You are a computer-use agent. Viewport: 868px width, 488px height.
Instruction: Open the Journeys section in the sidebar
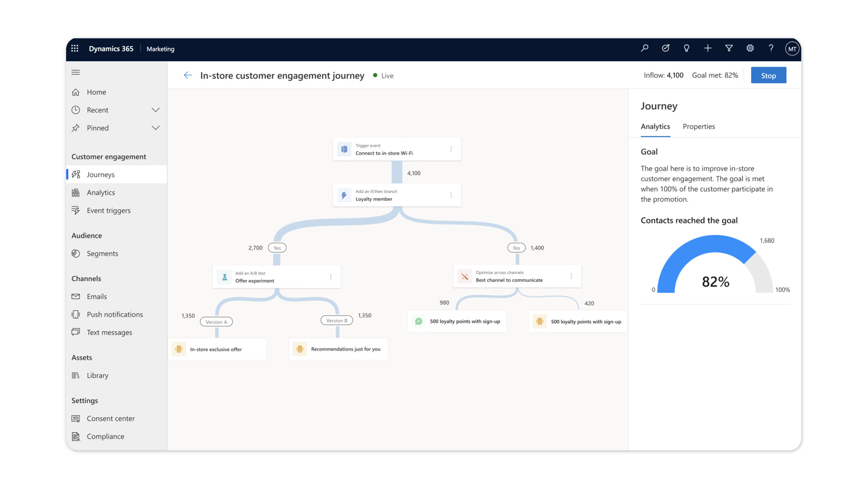pos(100,175)
